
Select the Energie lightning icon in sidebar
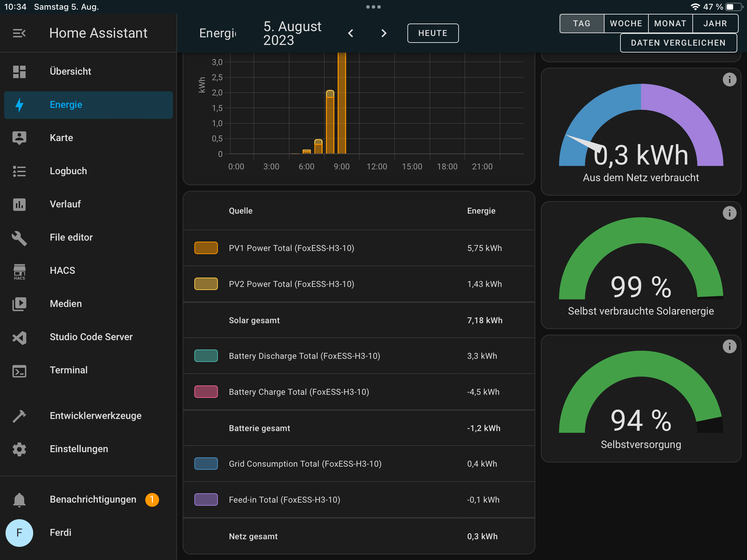point(19,104)
